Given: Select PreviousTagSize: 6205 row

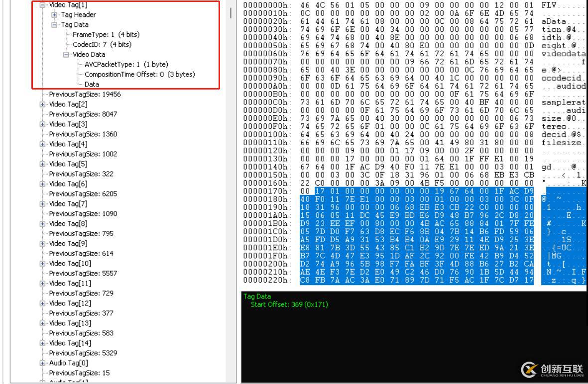Looking at the screenshot, I should [x=83, y=193].
